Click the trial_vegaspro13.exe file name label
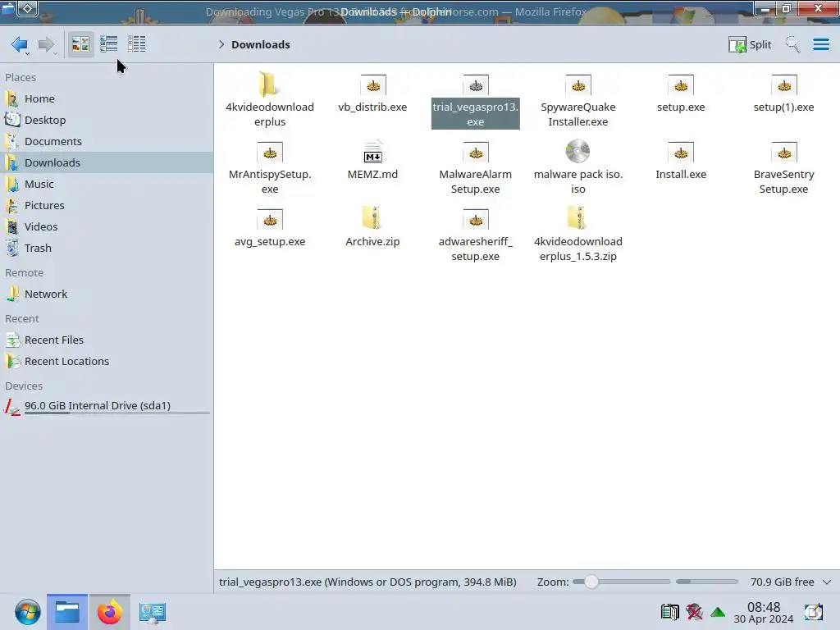Image resolution: width=840 pixels, height=630 pixels. click(x=475, y=114)
